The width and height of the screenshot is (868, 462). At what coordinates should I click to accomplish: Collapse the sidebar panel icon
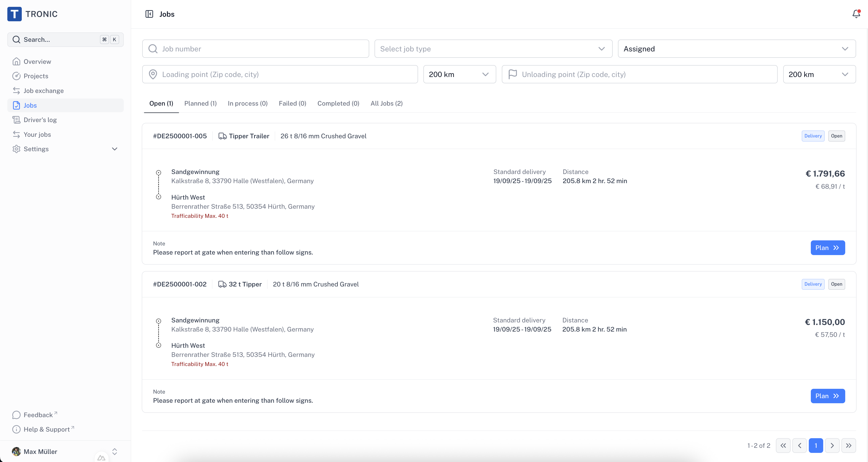click(149, 14)
